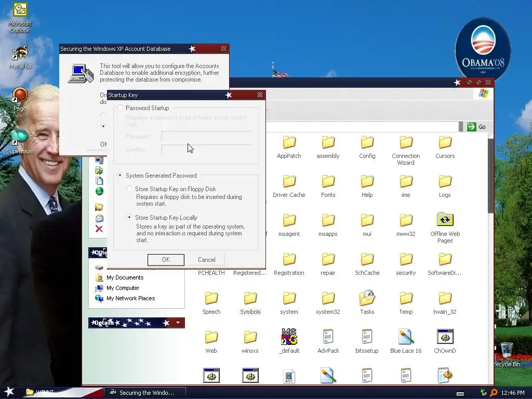Click the taskbar clock 12:46 PM

click(513, 393)
